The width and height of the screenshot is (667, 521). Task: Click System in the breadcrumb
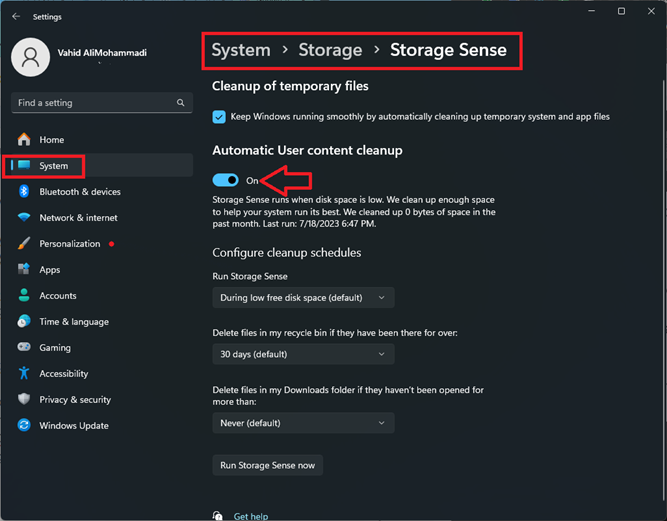(241, 50)
